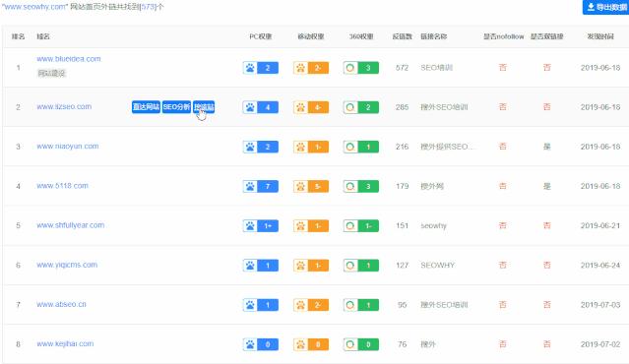Click the 是否nofollow column header
Screen dimensions: 629x364
pos(503,36)
